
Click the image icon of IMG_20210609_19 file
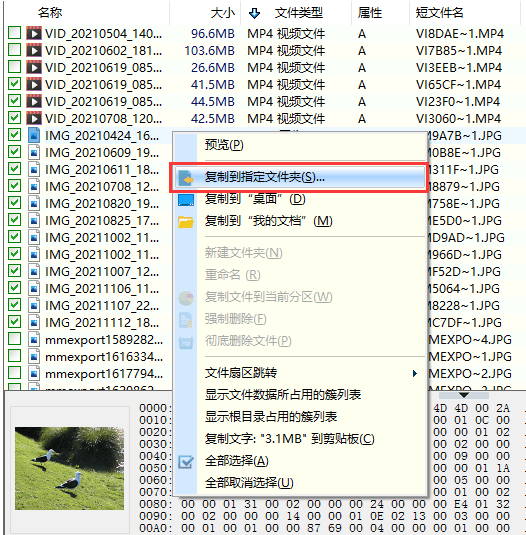point(34,152)
